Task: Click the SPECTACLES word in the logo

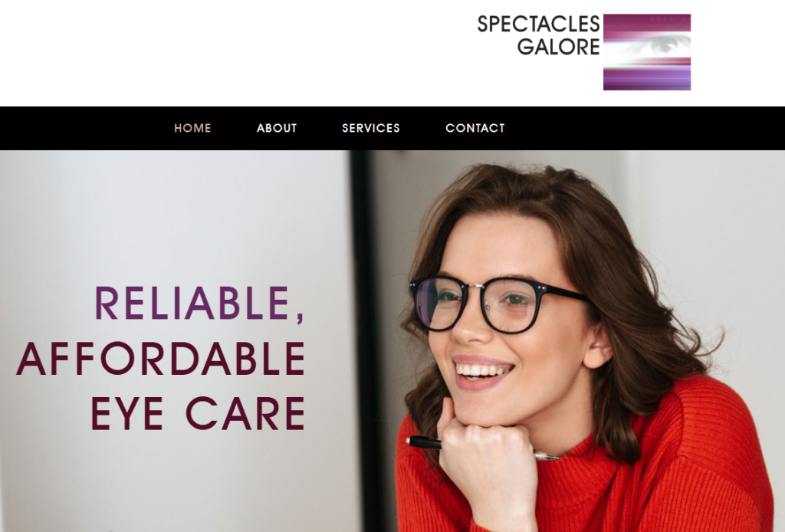Action: point(538,24)
